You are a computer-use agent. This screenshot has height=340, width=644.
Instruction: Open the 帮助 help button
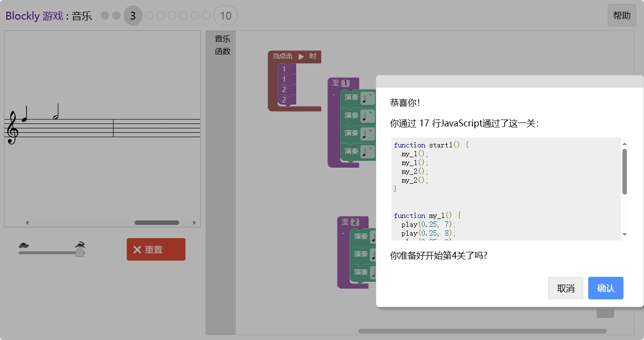coord(622,15)
